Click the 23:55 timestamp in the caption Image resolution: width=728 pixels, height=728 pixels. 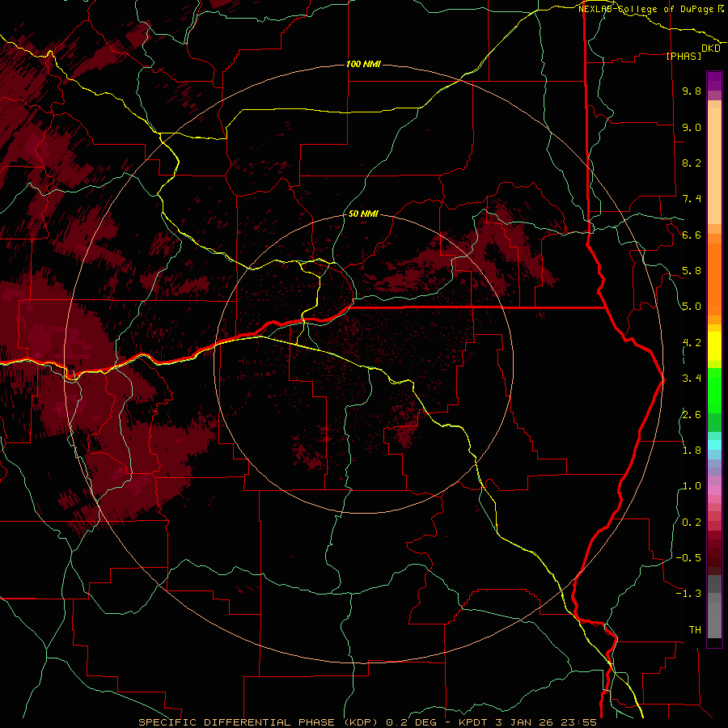click(578, 722)
